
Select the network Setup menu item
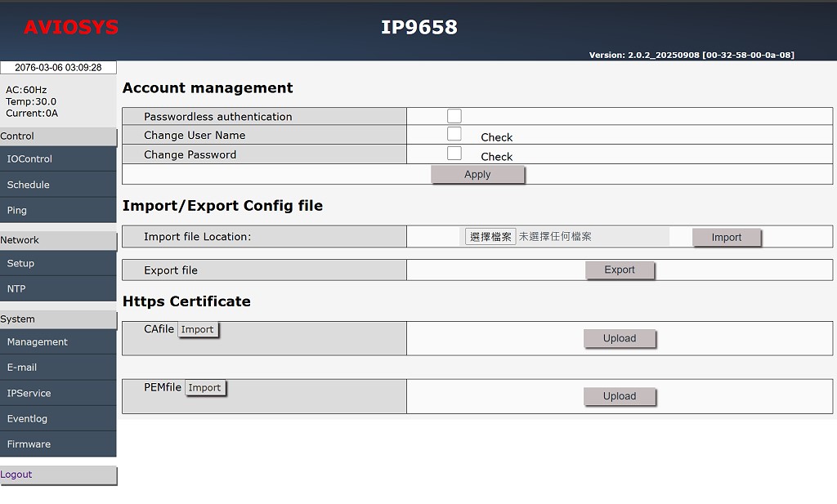click(58, 263)
